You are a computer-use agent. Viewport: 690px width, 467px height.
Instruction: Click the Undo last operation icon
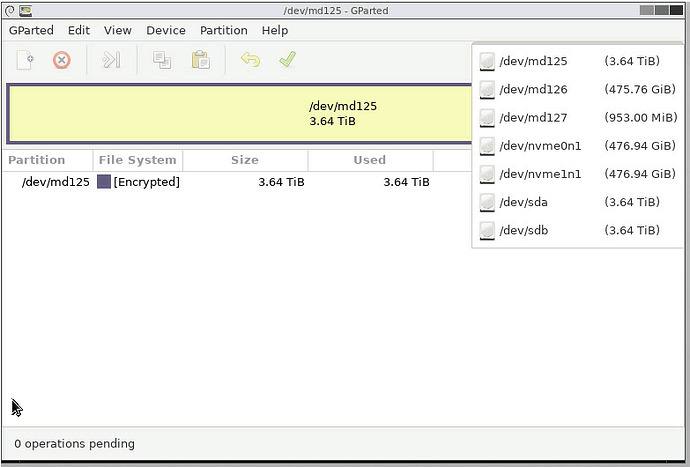(x=250, y=59)
